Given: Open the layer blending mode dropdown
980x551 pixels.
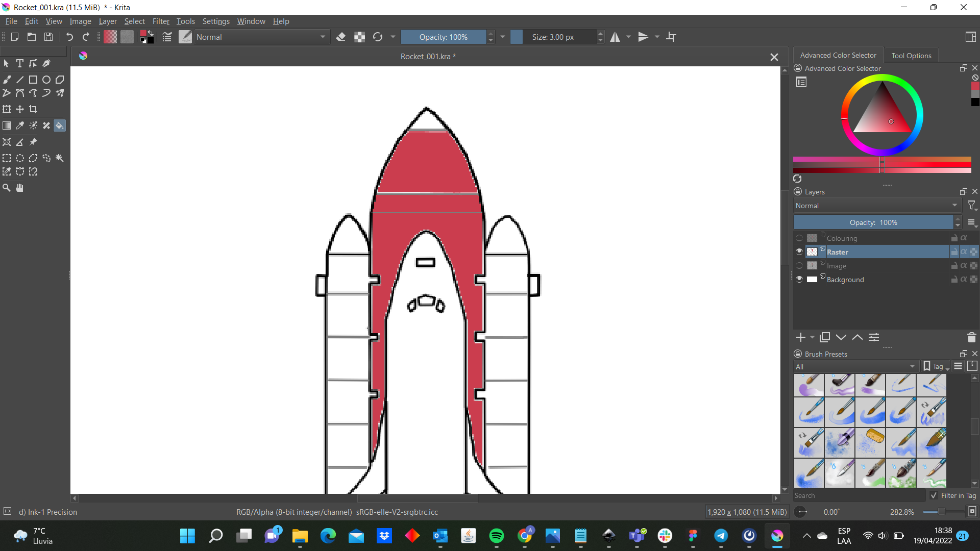Looking at the screenshot, I should (877, 206).
